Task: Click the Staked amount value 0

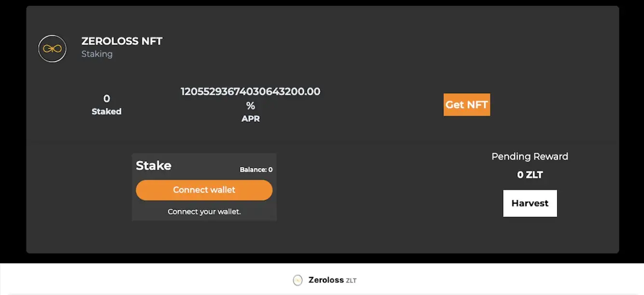Action: [107, 99]
